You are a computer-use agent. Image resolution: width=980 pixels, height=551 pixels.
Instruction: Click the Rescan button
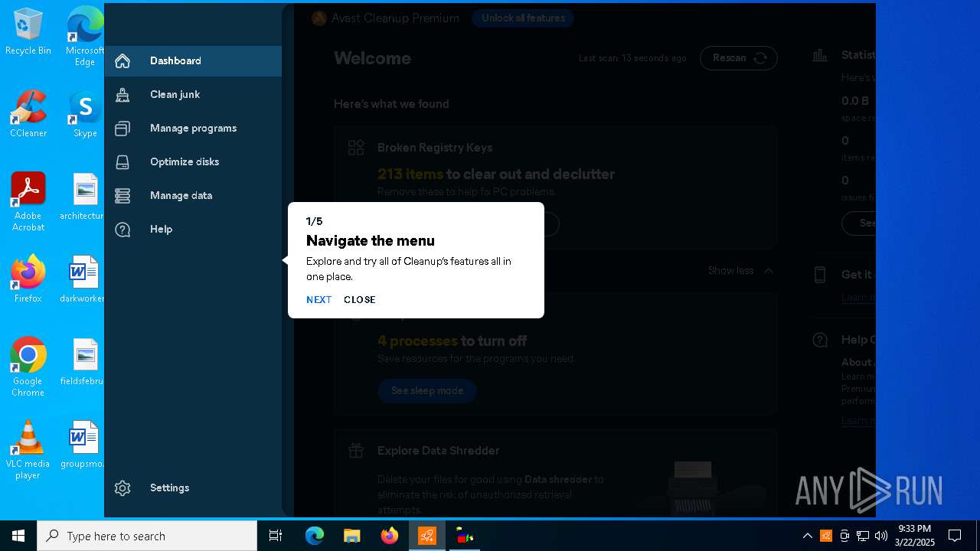point(738,58)
